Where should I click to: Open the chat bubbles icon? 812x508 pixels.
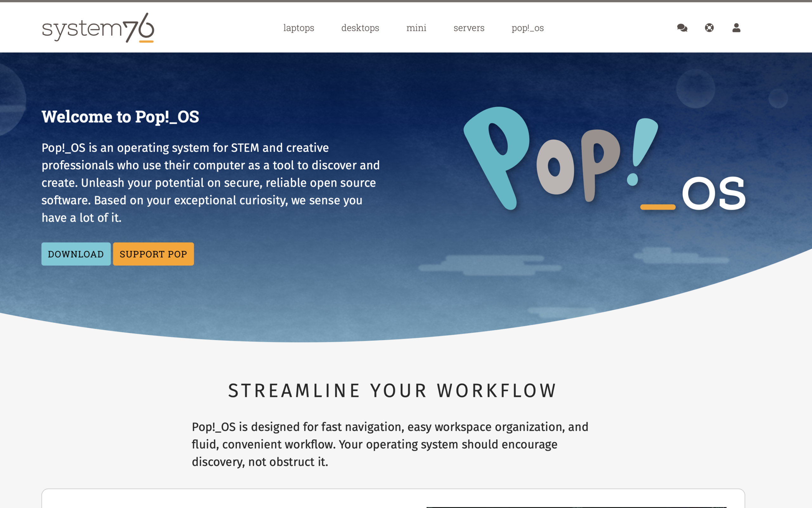tap(682, 28)
